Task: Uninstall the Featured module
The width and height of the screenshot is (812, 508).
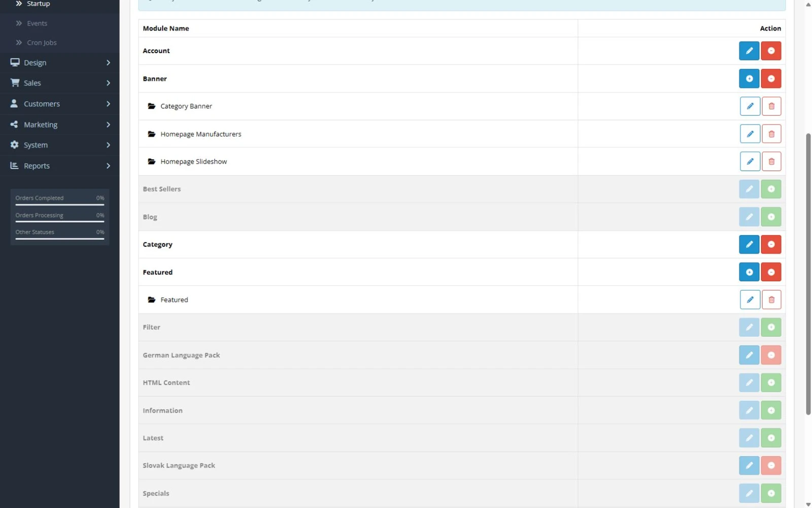Action: click(771, 272)
